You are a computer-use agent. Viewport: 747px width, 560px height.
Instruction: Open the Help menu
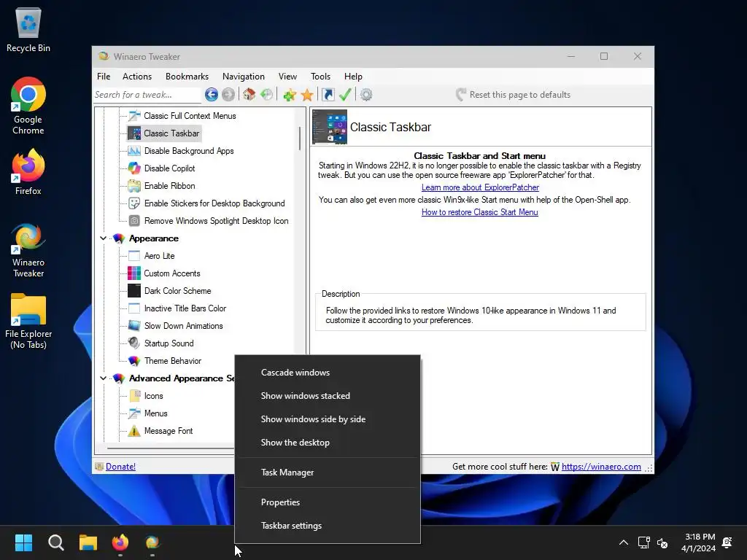coord(354,76)
